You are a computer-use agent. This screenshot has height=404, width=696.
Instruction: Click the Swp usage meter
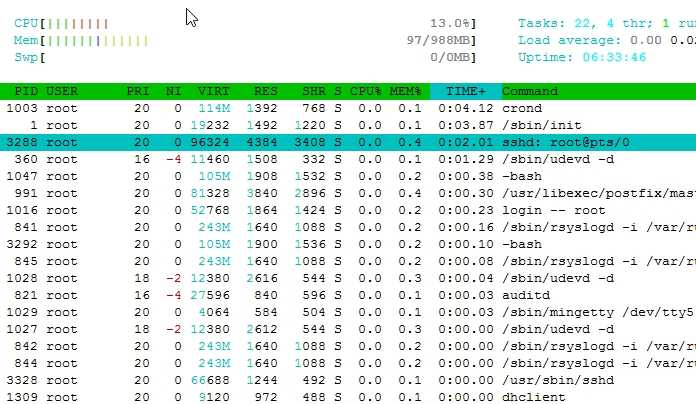(x=245, y=58)
